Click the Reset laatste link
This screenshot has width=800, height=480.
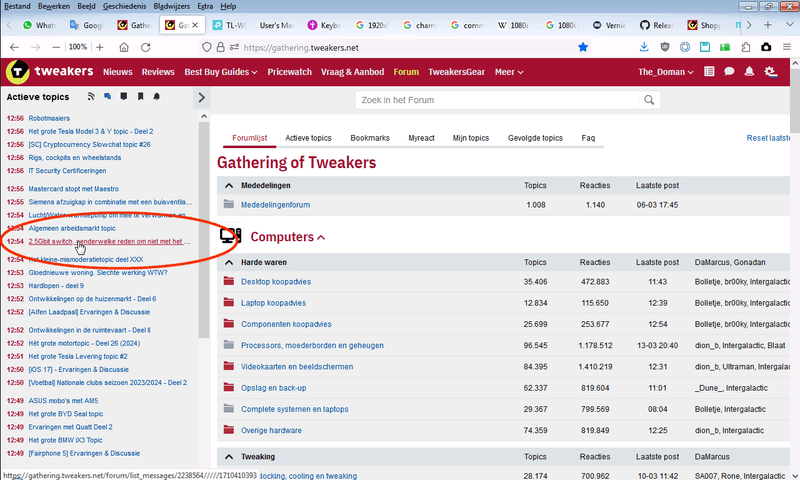(x=768, y=138)
